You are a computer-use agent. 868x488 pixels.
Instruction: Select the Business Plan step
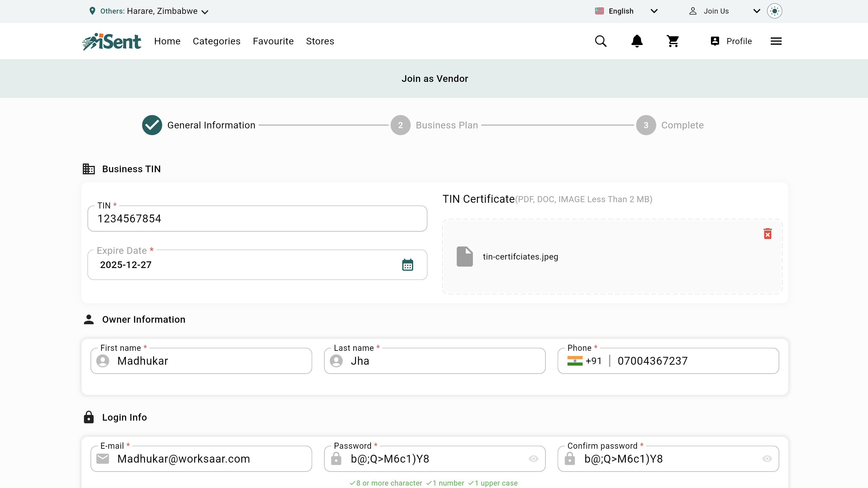pyautogui.click(x=434, y=125)
